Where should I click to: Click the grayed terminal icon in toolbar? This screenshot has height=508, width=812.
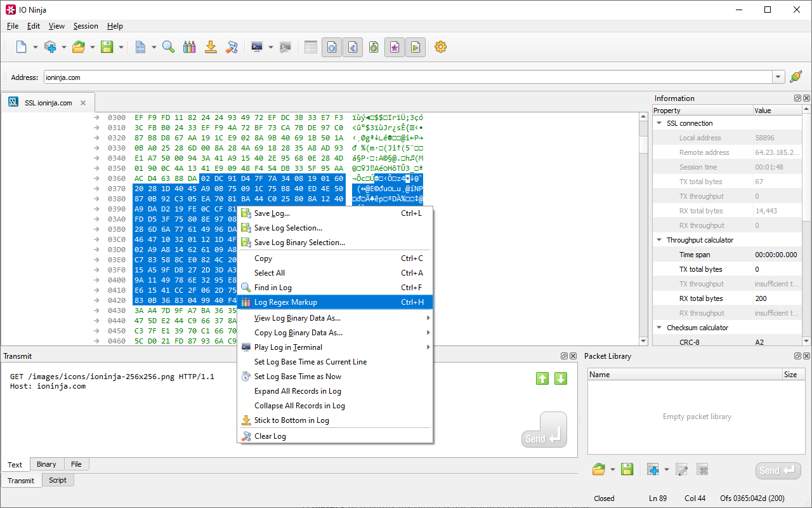(x=285, y=47)
